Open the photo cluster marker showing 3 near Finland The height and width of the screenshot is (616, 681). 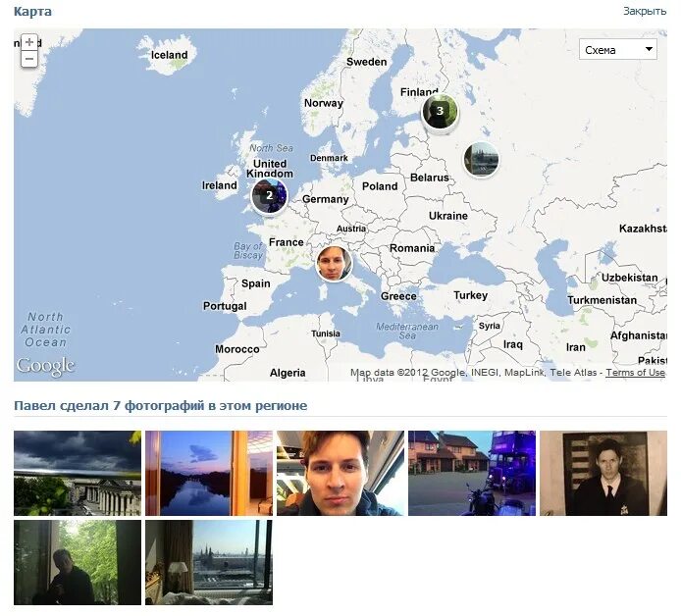(x=440, y=112)
